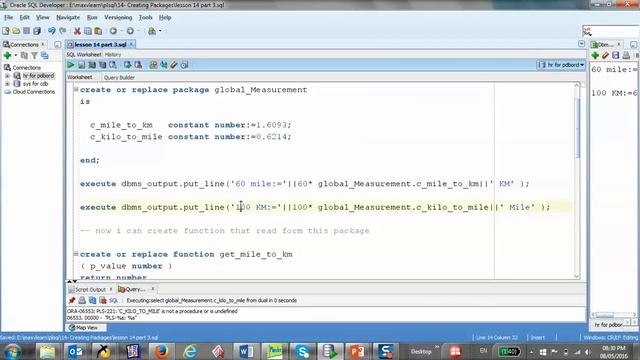The height and width of the screenshot is (360, 640).
Task: Open Firefox from the taskbar
Action: point(162,351)
